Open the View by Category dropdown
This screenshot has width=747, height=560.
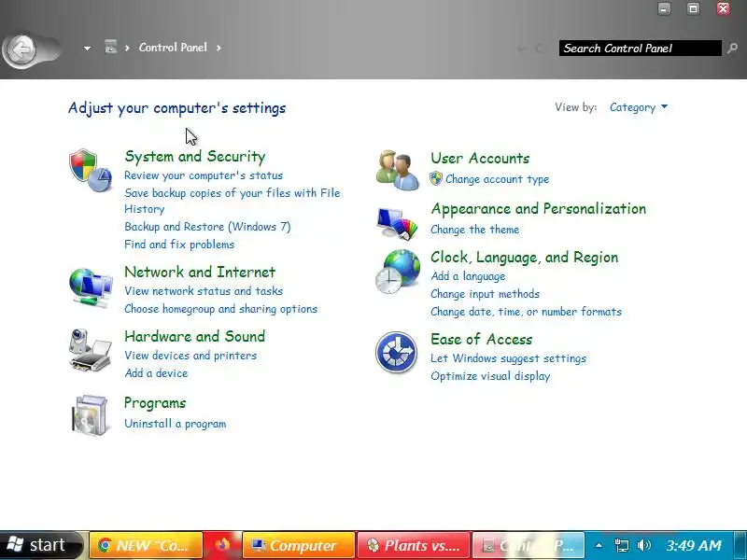point(639,107)
